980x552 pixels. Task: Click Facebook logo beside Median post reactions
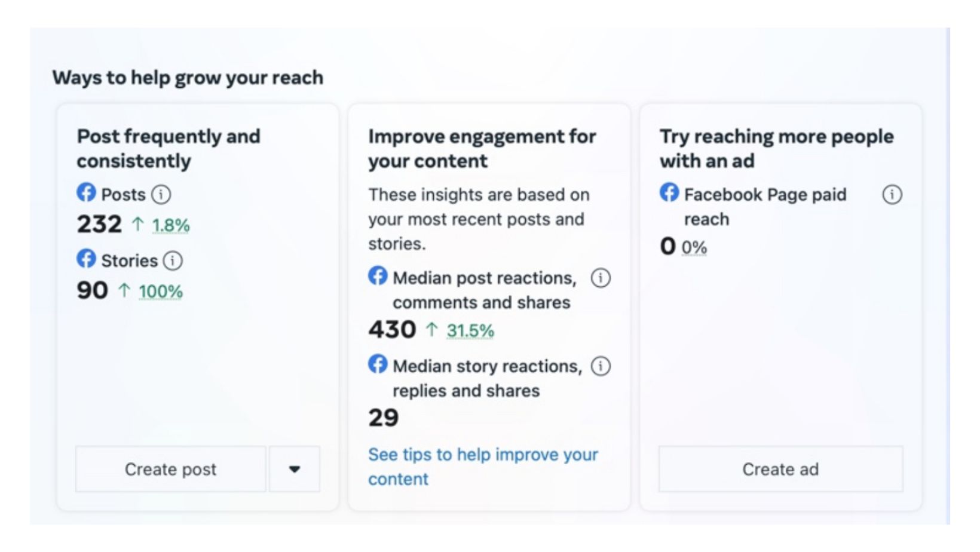378,277
